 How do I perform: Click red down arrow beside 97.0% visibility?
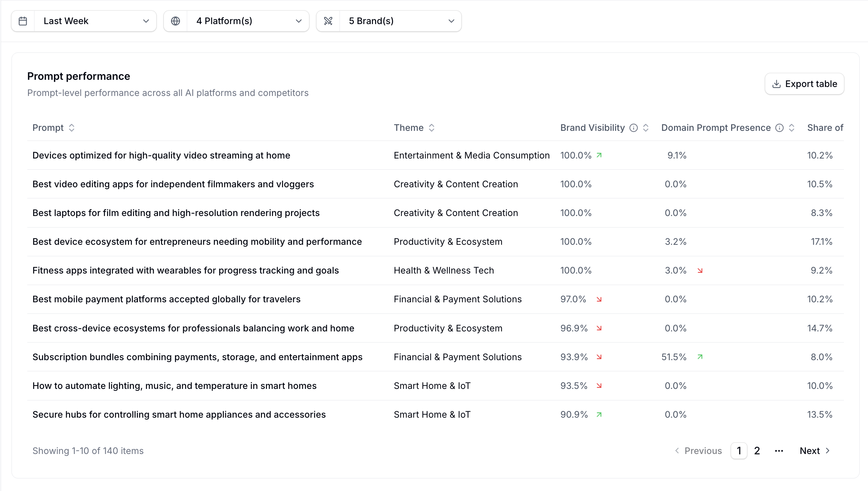tap(599, 299)
